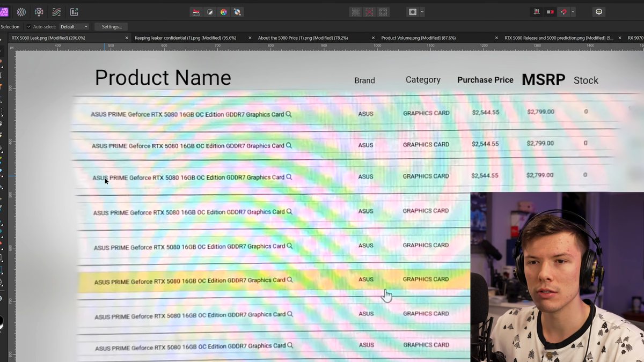Apply Auto Levels adjustment
The image size is (644, 362).
coord(196,12)
